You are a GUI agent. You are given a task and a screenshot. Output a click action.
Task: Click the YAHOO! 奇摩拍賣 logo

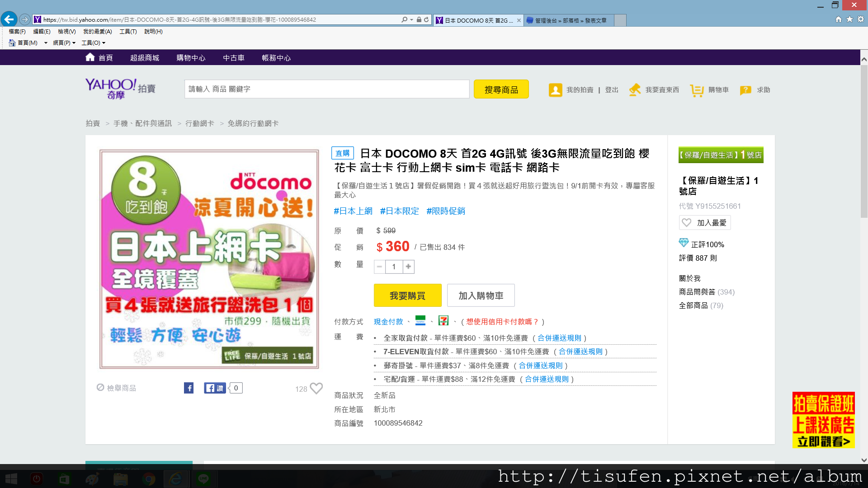pos(120,89)
